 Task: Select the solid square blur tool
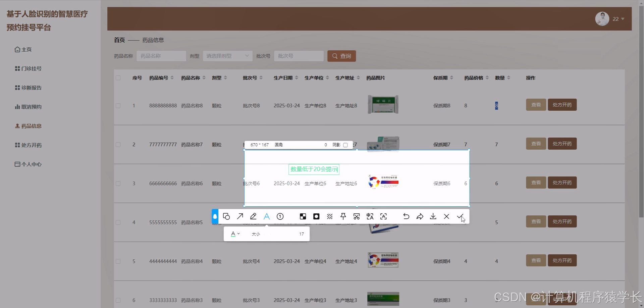coord(316,216)
